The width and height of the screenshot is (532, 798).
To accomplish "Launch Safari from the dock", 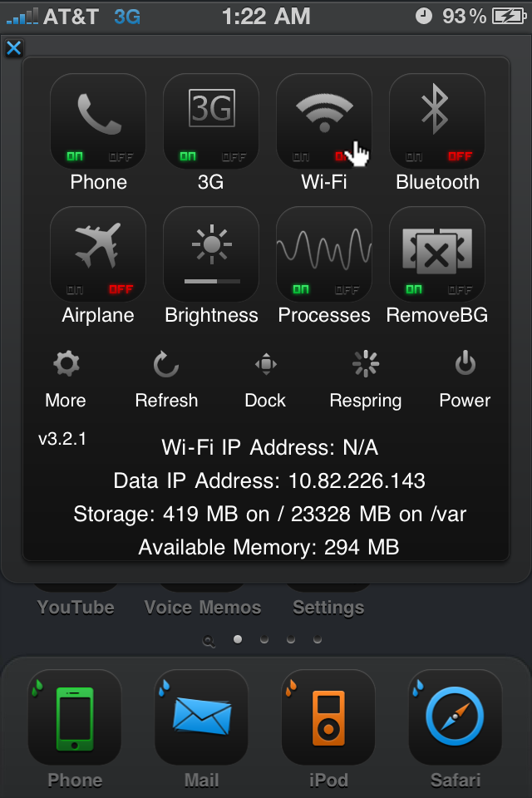I will (456, 717).
